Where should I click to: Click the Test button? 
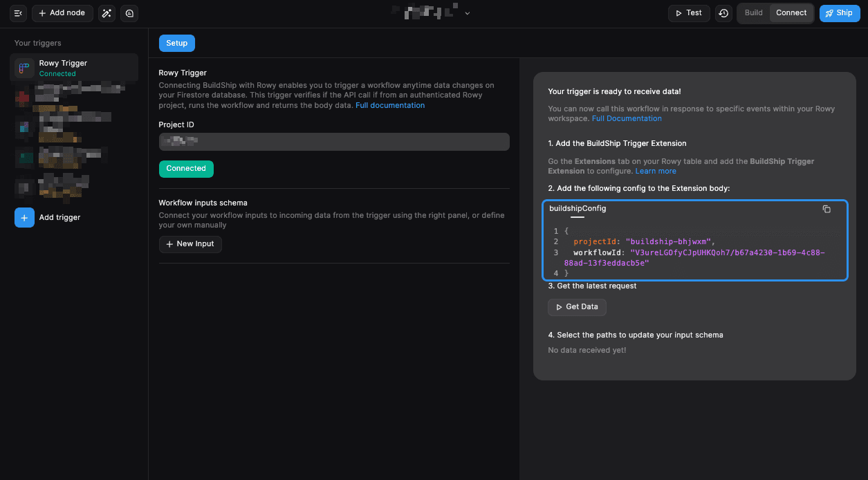click(x=689, y=13)
